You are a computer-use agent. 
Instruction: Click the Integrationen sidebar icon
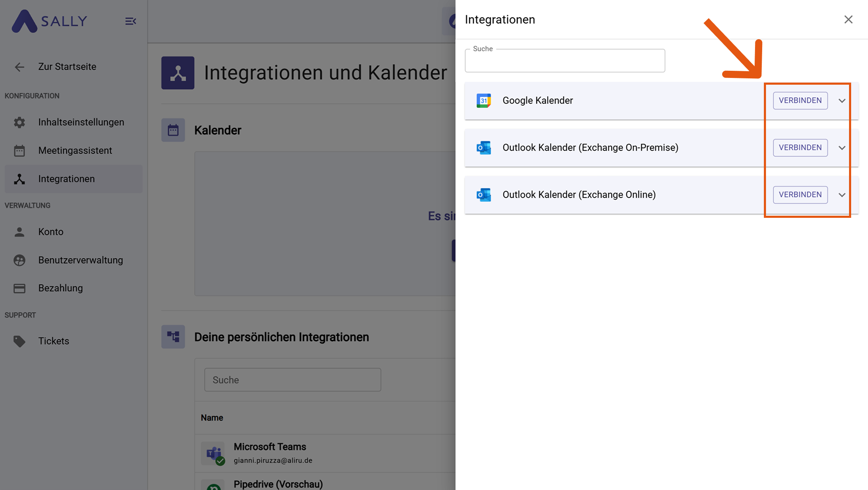pos(19,179)
